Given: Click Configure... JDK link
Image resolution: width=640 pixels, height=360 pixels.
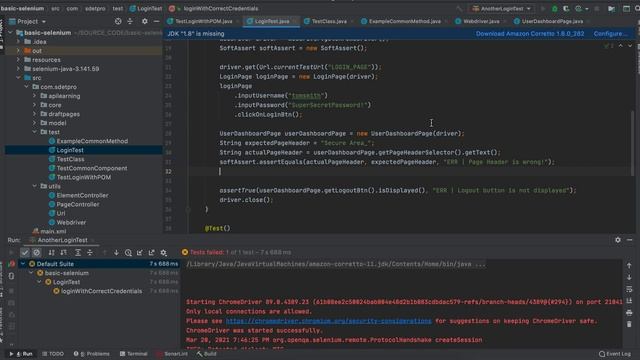Looking at the screenshot, I should [610, 33].
